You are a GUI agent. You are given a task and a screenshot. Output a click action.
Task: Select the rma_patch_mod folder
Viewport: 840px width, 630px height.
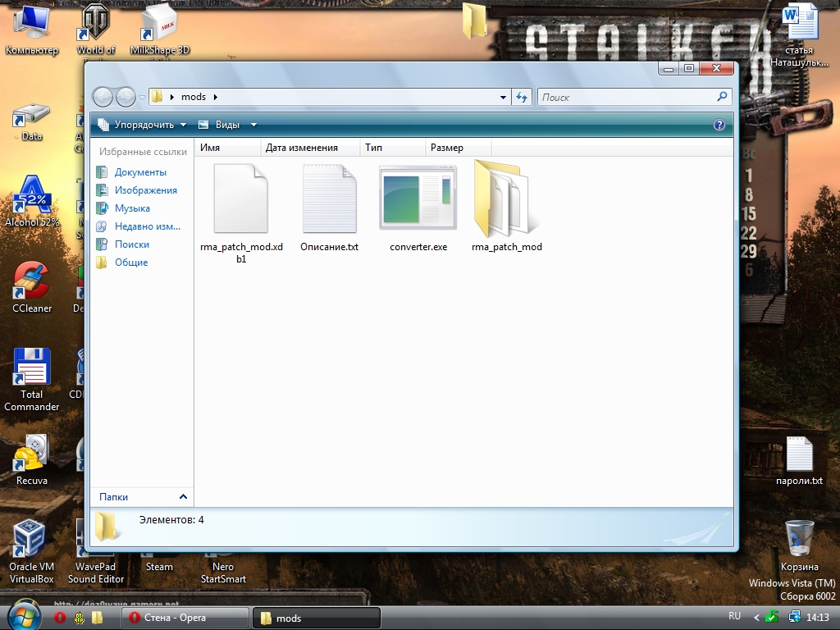(506, 199)
